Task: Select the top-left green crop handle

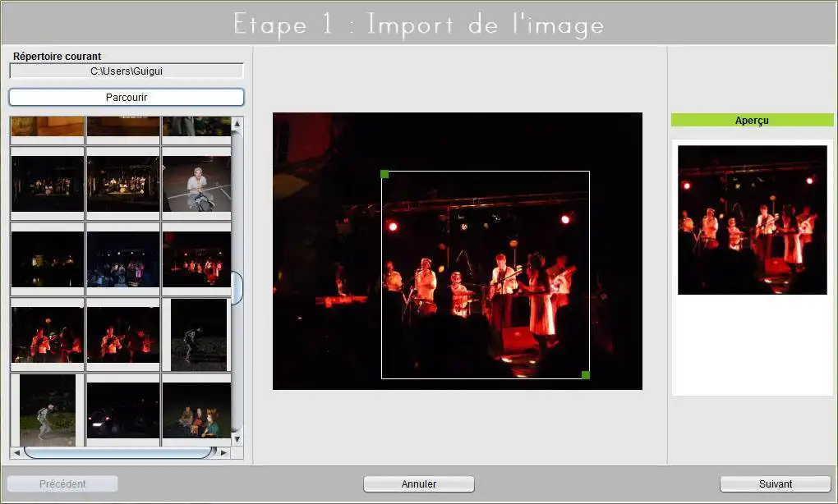Action: (384, 174)
